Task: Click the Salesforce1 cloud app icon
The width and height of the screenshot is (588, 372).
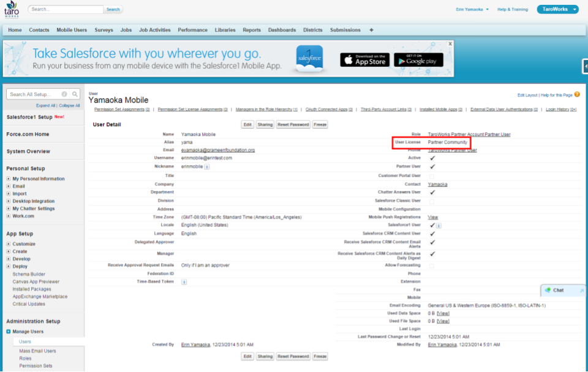Action: tap(309, 59)
